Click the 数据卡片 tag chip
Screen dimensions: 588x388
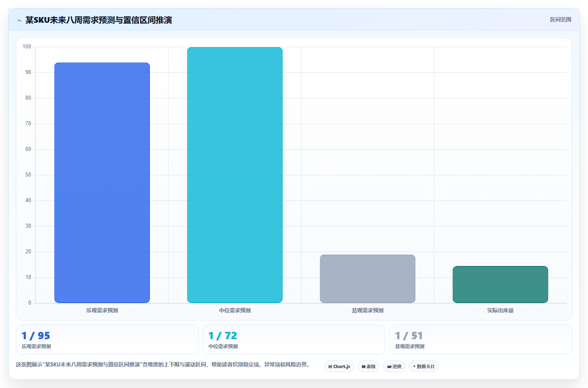pyautogui.click(x=424, y=366)
